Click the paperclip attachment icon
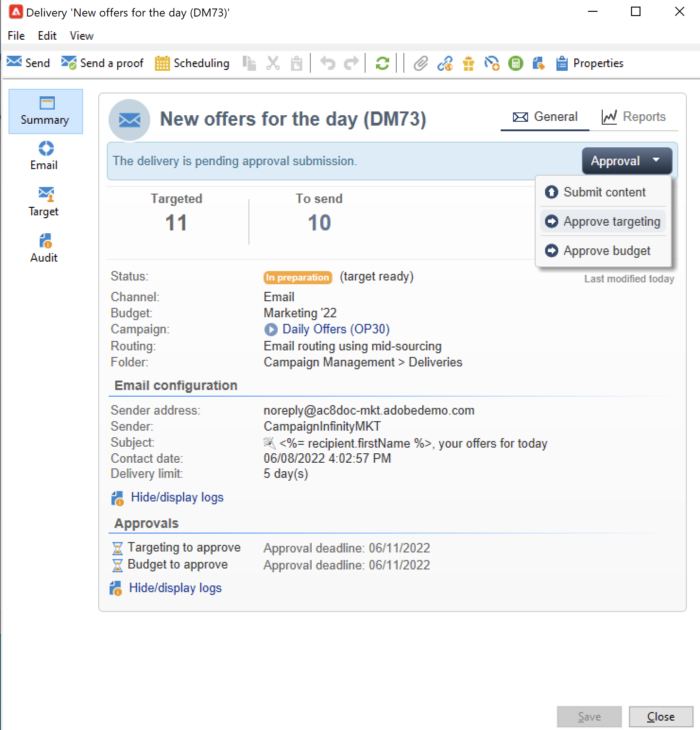 click(420, 63)
